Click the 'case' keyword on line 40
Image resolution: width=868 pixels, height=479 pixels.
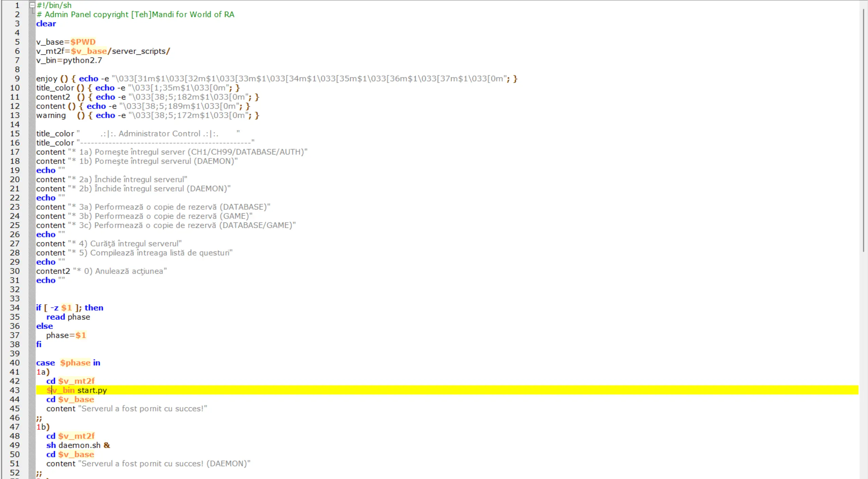click(46, 363)
